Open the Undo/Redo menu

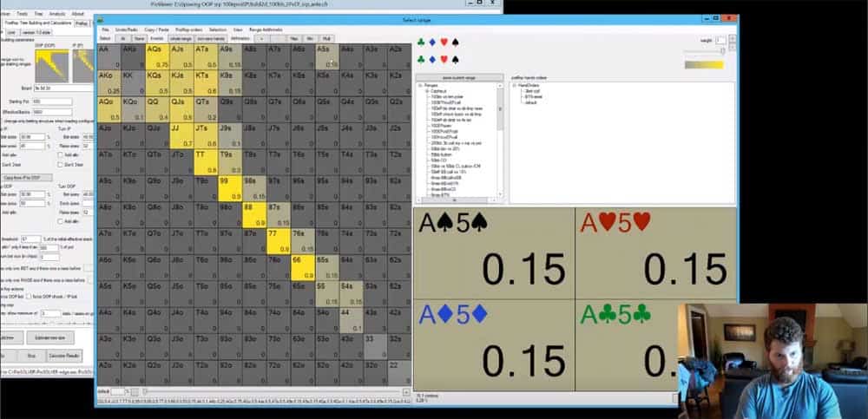coord(128,29)
